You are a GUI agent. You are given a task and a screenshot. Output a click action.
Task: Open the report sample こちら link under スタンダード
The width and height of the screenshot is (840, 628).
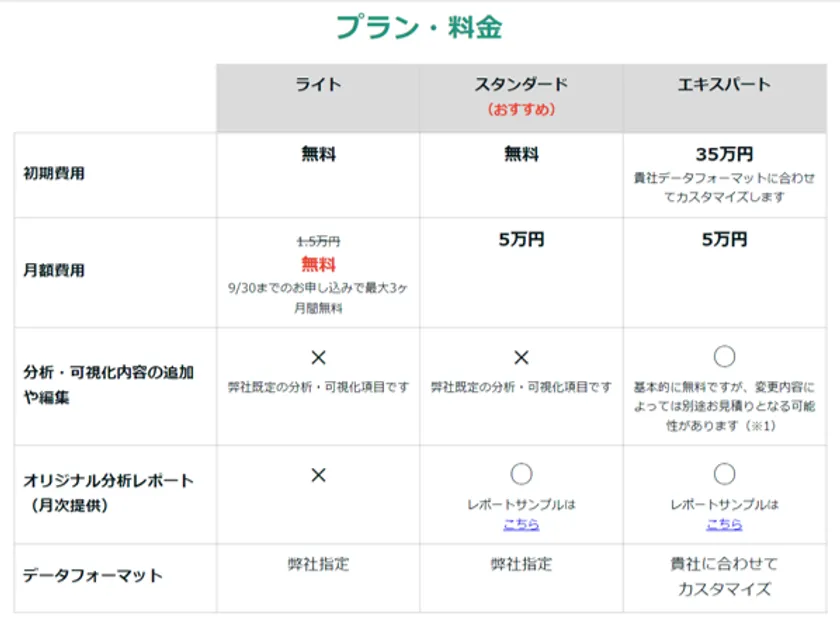[x=521, y=524]
